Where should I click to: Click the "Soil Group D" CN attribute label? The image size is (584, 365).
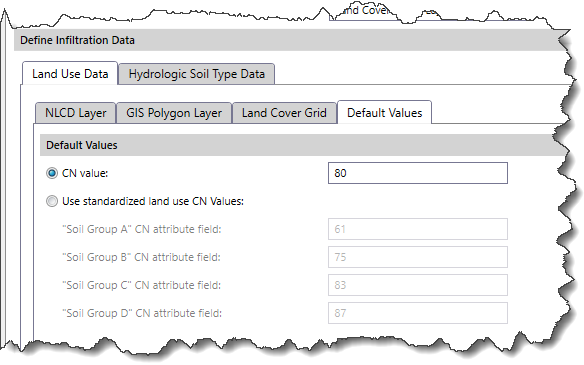point(142,313)
